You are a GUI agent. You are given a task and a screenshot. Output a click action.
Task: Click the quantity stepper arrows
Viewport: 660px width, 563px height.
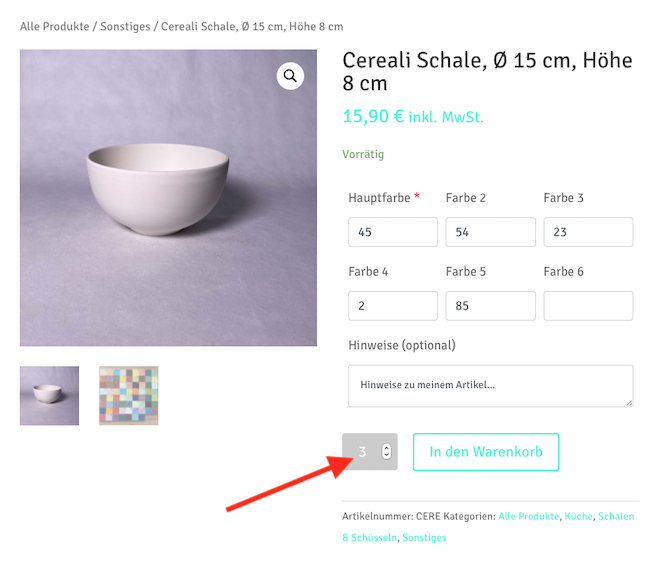[x=387, y=452]
